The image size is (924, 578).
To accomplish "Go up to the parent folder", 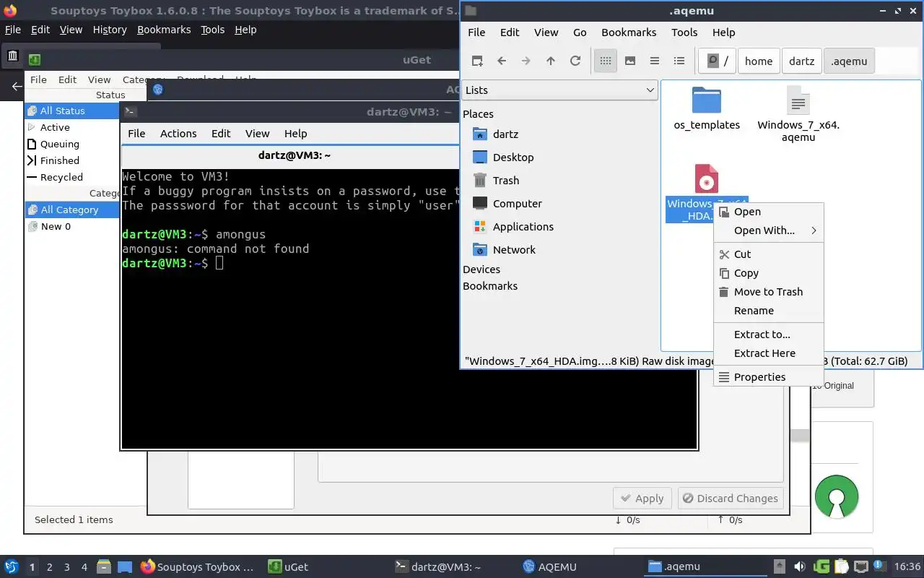I will coord(551,61).
